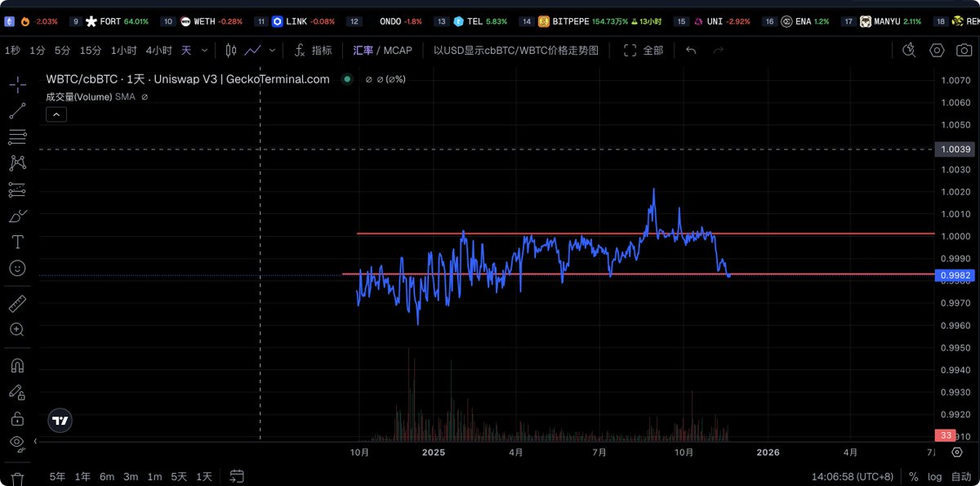Set interval to 4小时
The height and width of the screenshot is (486, 980).
158,51
